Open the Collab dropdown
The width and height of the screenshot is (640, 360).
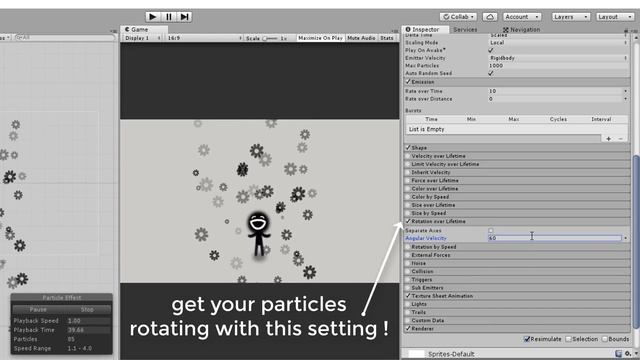[x=458, y=17]
